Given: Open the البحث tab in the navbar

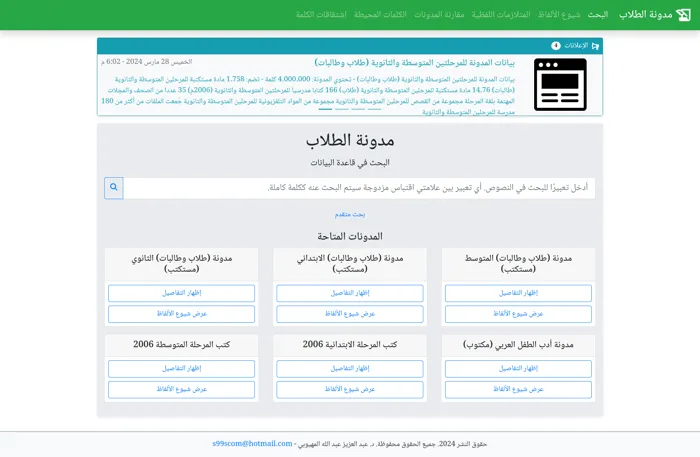Looking at the screenshot, I should [x=598, y=15].
